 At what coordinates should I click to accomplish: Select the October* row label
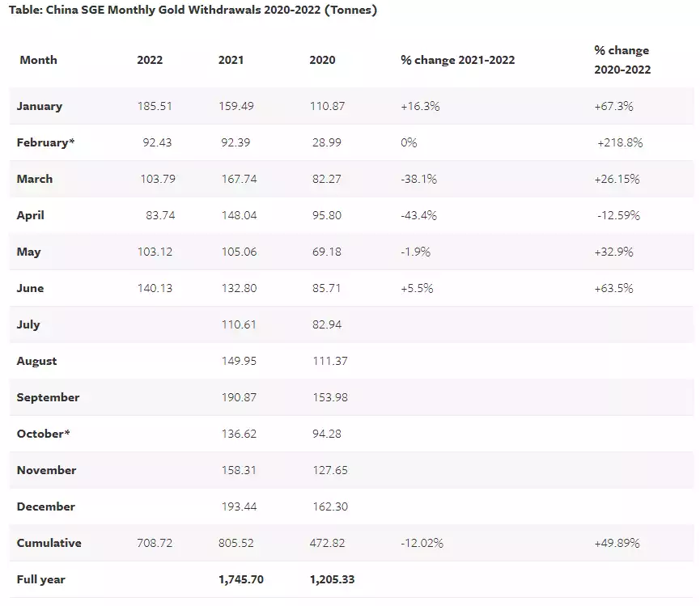pyautogui.click(x=43, y=434)
